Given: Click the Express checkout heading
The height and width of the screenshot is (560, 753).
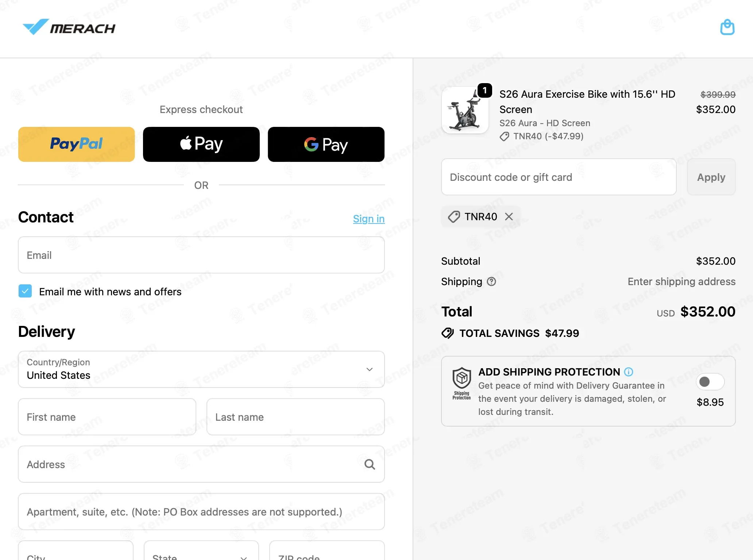Looking at the screenshot, I should click(201, 109).
